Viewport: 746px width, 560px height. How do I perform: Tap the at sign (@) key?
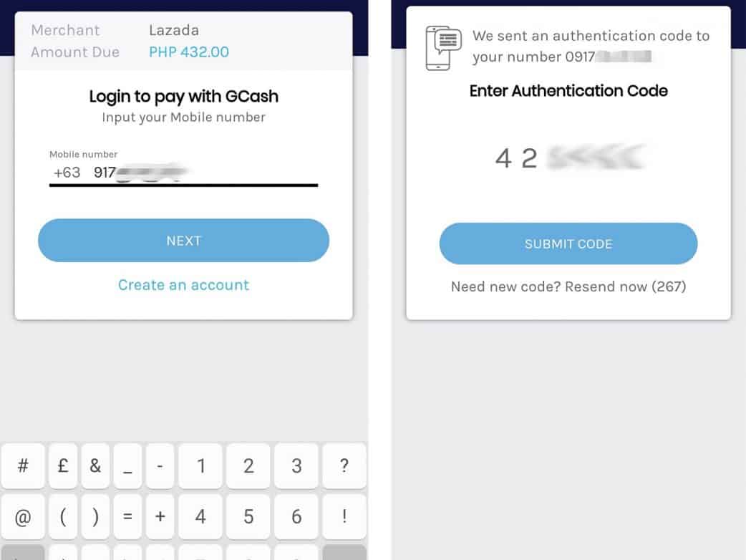(x=23, y=516)
